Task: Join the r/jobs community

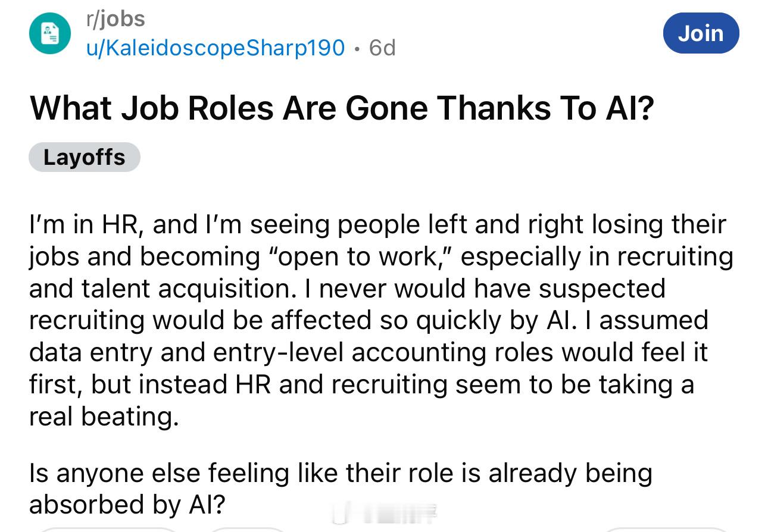Action: [701, 33]
